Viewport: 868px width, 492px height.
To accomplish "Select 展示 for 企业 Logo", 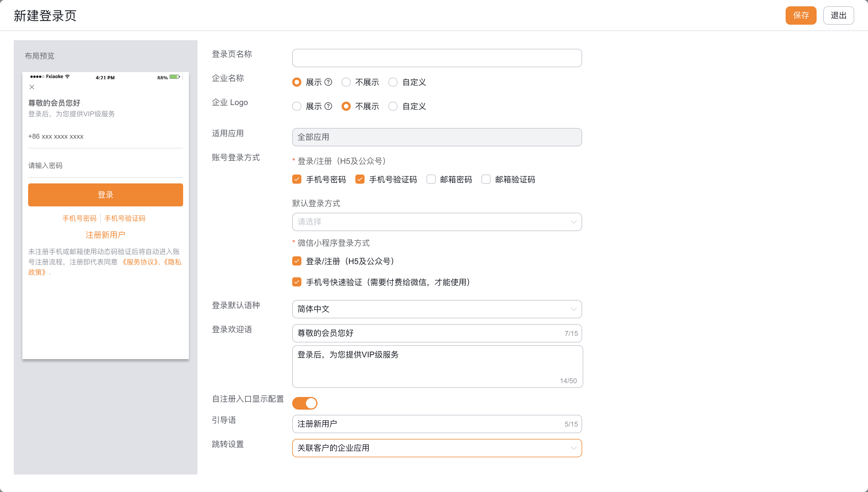I will point(297,106).
